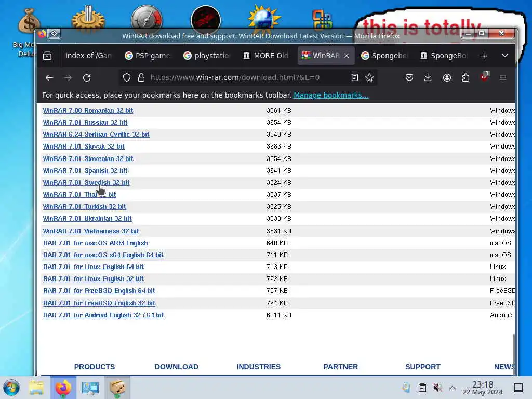Download WinRAR 7.00 Romanian 32 bit

(x=88, y=111)
